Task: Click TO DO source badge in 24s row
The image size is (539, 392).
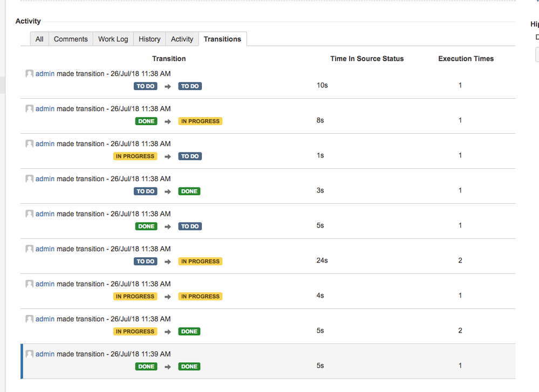Action: click(x=146, y=262)
